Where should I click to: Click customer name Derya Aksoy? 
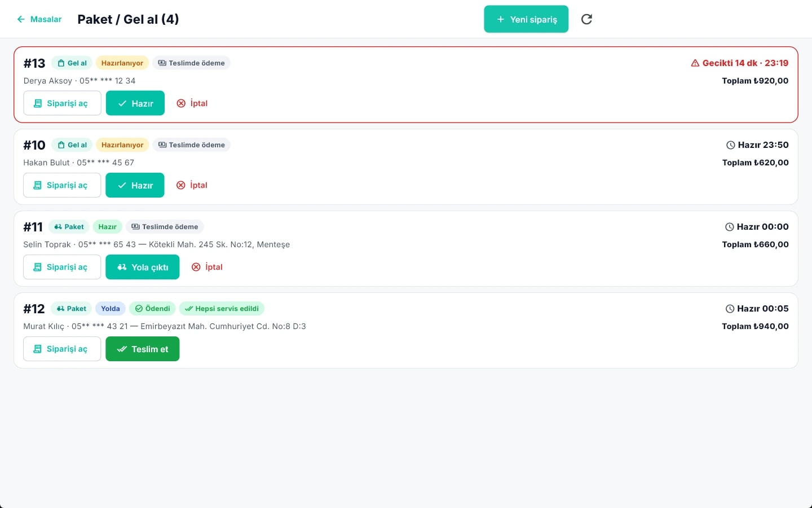48,81
